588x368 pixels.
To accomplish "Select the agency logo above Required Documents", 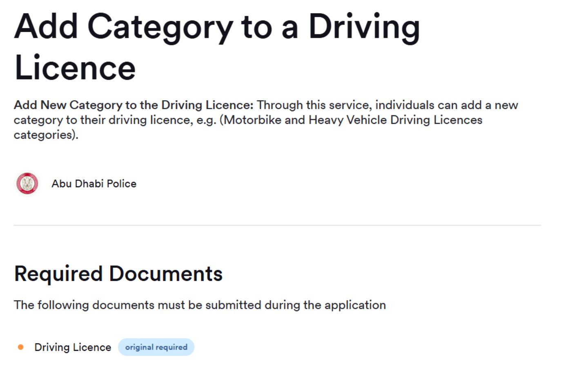I will (x=27, y=184).
